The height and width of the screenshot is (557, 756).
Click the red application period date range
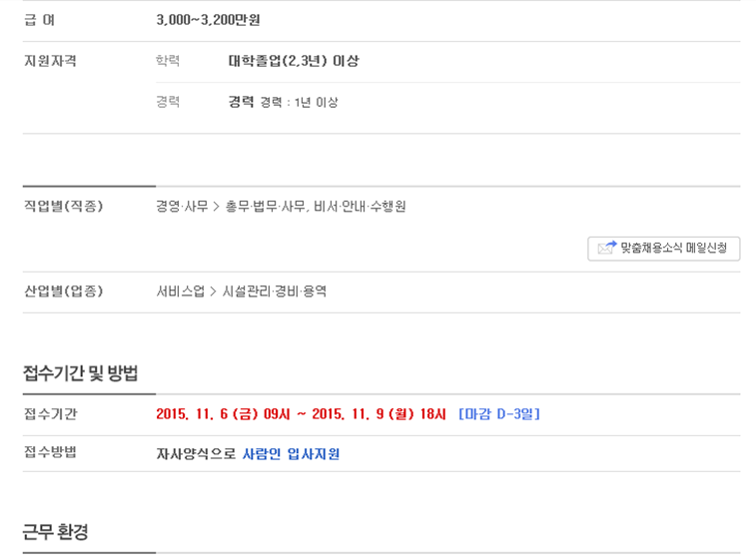point(301,414)
